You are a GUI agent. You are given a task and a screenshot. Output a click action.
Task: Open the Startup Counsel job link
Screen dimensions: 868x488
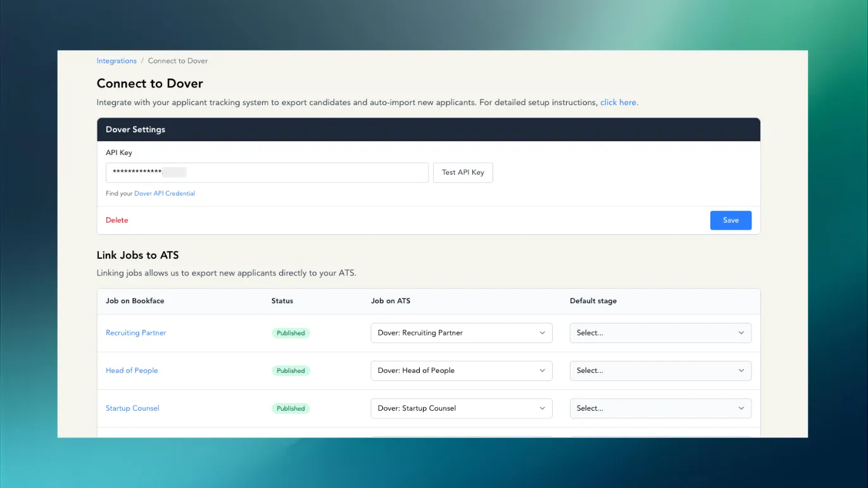point(132,408)
